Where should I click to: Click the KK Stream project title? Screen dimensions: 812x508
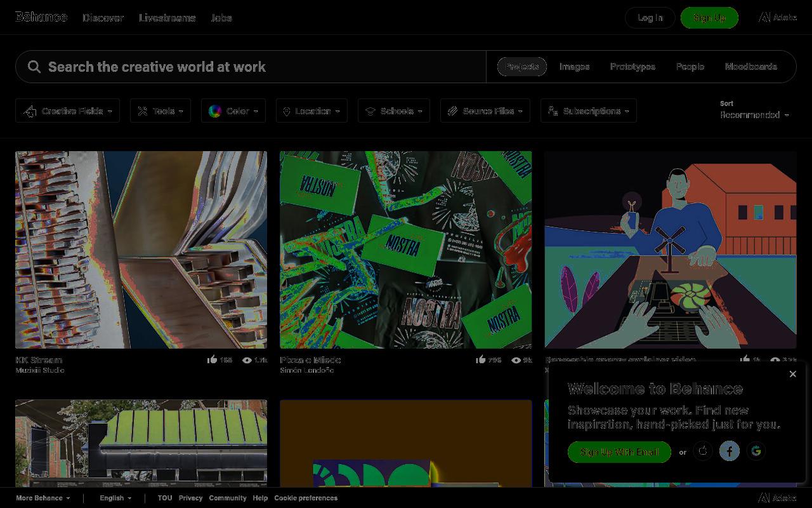[x=39, y=360]
